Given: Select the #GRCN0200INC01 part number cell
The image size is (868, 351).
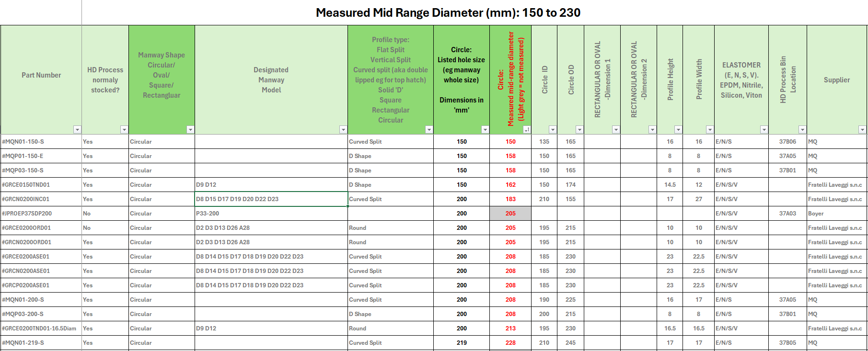Looking at the screenshot, I should click(41, 199).
